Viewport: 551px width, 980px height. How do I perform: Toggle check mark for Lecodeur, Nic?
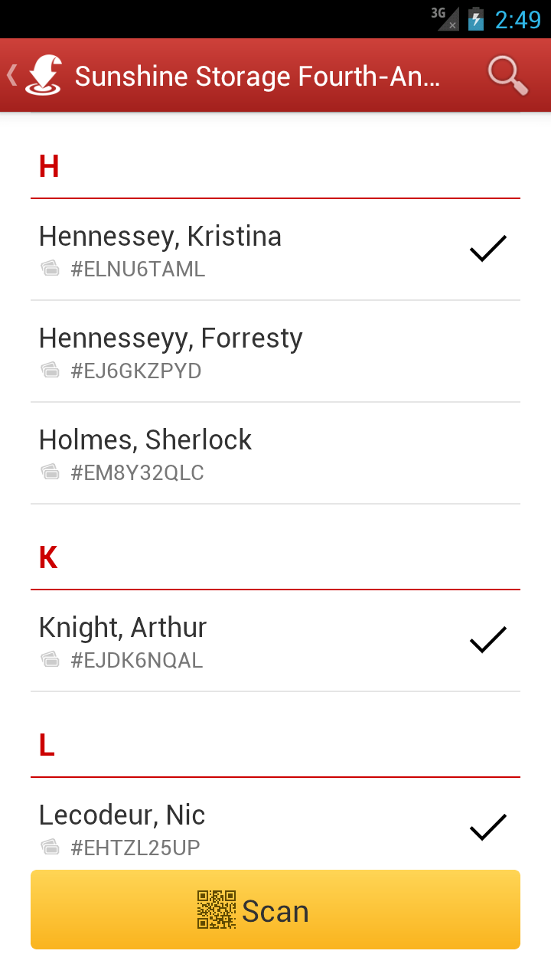click(487, 828)
